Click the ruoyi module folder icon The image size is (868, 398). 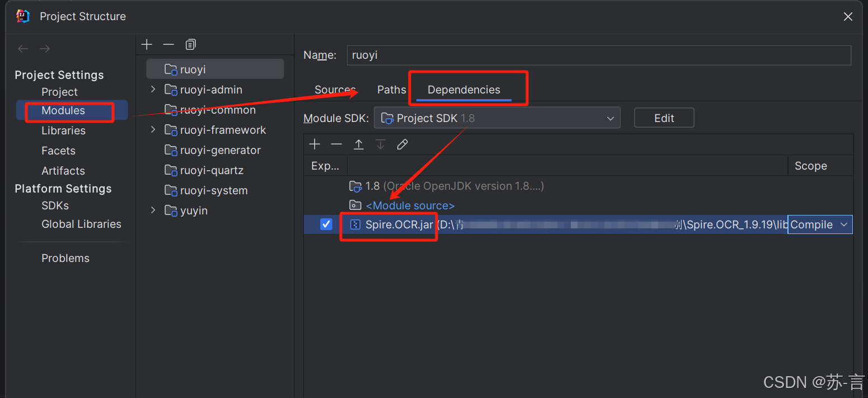[x=171, y=69]
